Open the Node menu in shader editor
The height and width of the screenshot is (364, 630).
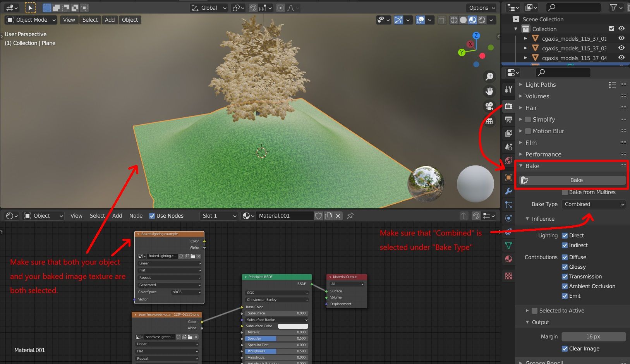tap(136, 216)
